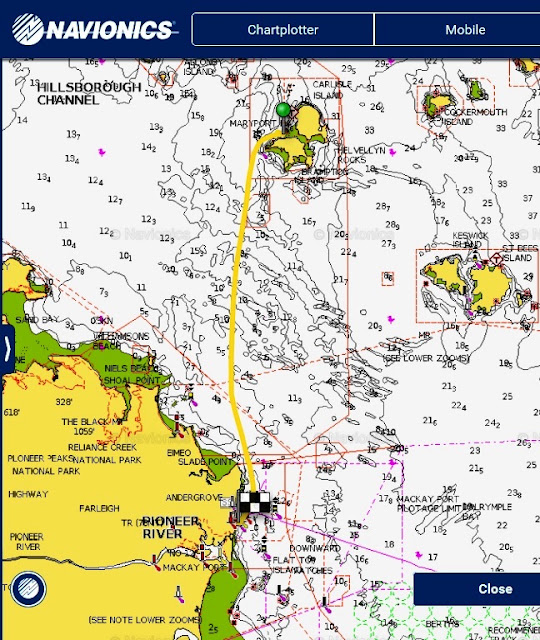Click the round Navionics compass button
This screenshot has width=540, height=640.
[x=28, y=589]
